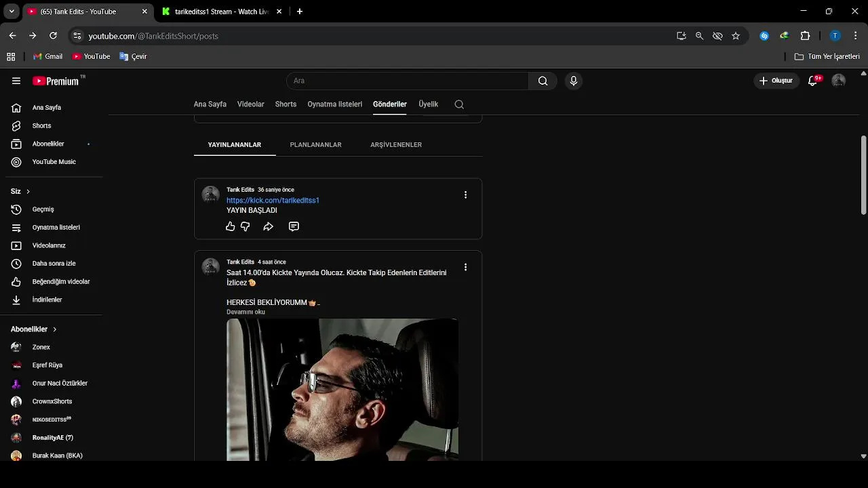Open Gmail bookmark
Viewport: 868px width, 488px height.
point(47,56)
